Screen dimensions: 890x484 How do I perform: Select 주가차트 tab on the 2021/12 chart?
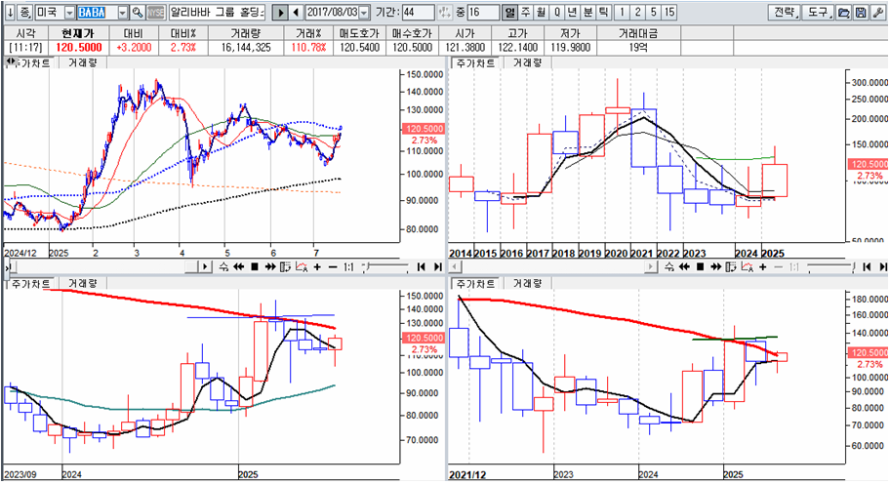[476, 283]
